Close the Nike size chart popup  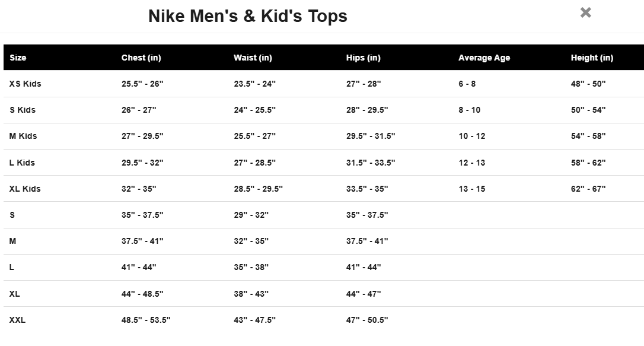click(585, 12)
